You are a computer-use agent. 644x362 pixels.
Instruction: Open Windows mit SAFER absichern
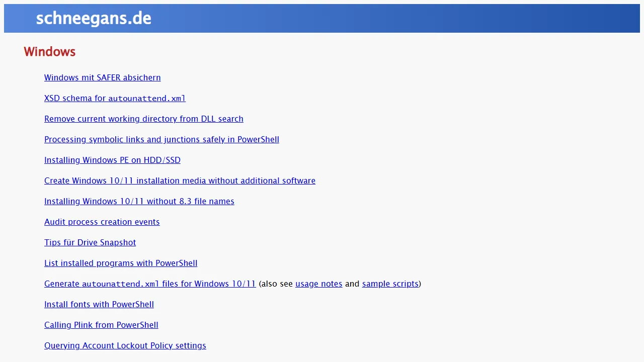point(102,77)
